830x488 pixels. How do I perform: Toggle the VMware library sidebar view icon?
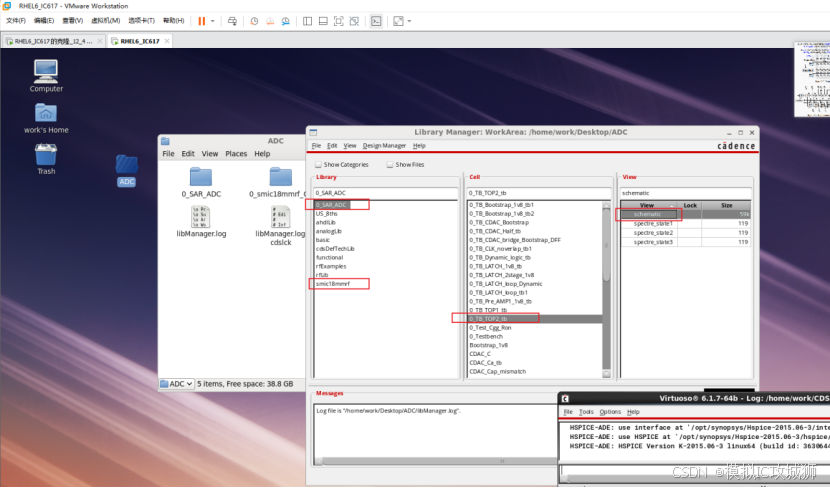(307, 21)
